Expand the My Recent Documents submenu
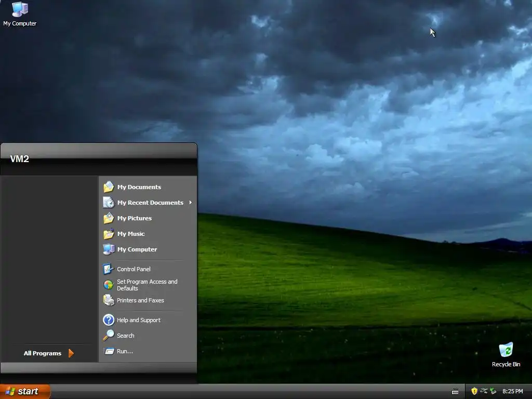The width and height of the screenshot is (532, 399). [x=148, y=203]
